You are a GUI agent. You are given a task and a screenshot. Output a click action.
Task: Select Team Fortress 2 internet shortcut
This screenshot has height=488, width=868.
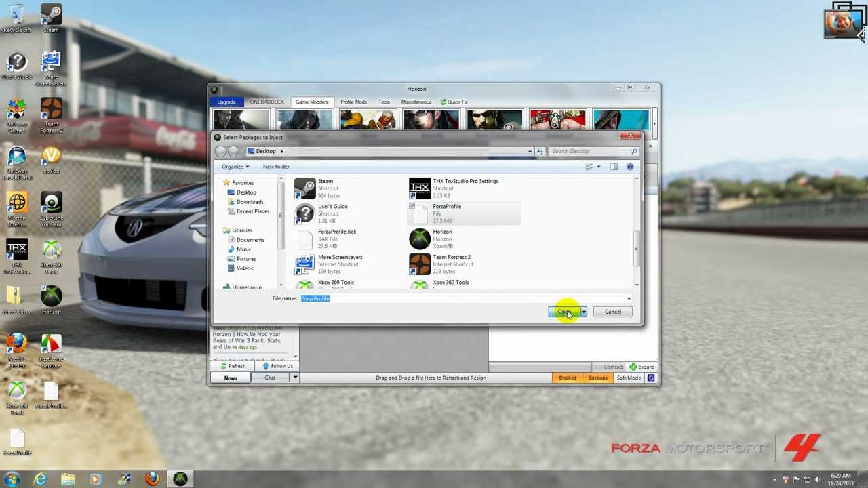pyautogui.click(x=465, y=264)
